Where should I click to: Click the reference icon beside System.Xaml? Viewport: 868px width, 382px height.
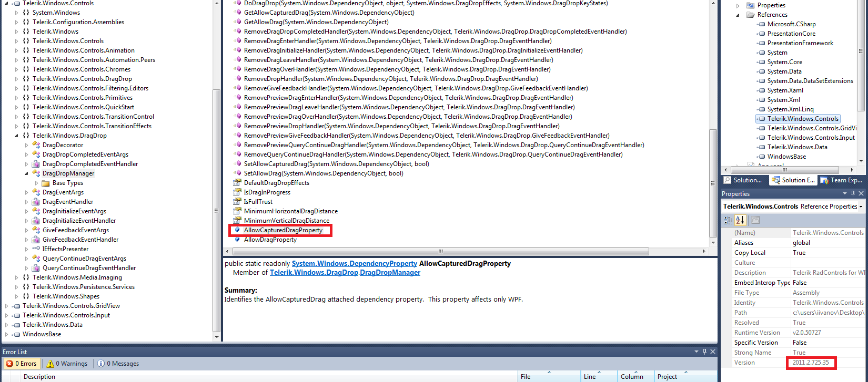(x=761, y=90)
